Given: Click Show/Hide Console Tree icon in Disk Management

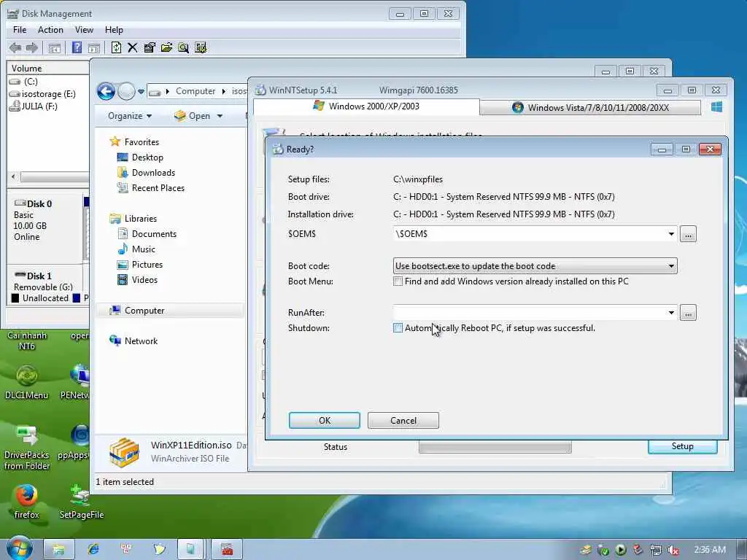Looking at the screenshot, I should (54, 47).
